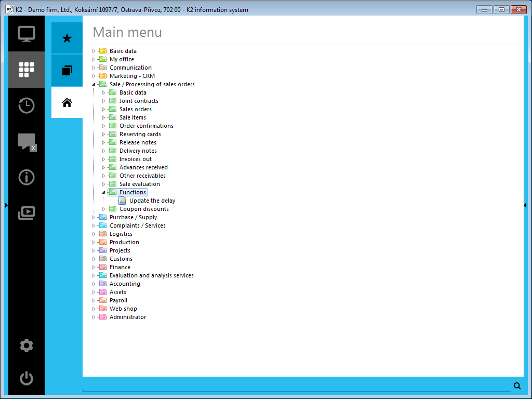
Task: Click the Delivery notes folder icon
Action: click(113, 151)
